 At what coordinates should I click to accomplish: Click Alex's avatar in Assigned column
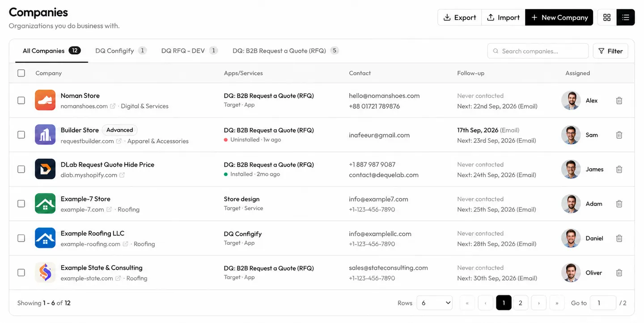pyautogui.click(x=571, y=101)
